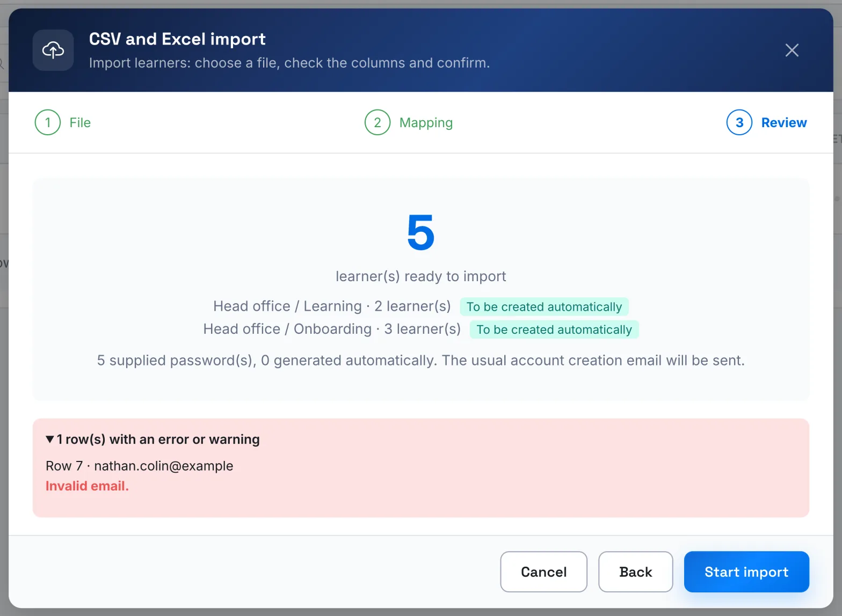The width and height of the screenshot is (842, 616).
Task: Click the 'CSV and Excel import' title
Action: (x=177, y=39)
